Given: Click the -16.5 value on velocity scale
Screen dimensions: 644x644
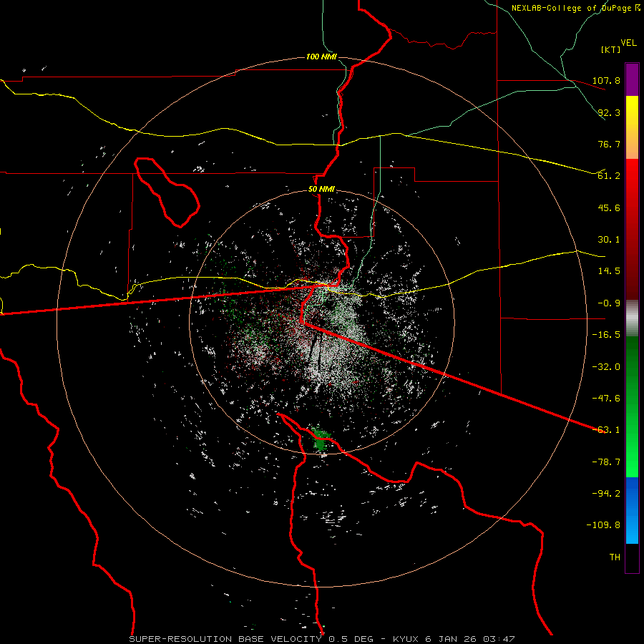Looking at the screenshot, I should coord(606,335).
